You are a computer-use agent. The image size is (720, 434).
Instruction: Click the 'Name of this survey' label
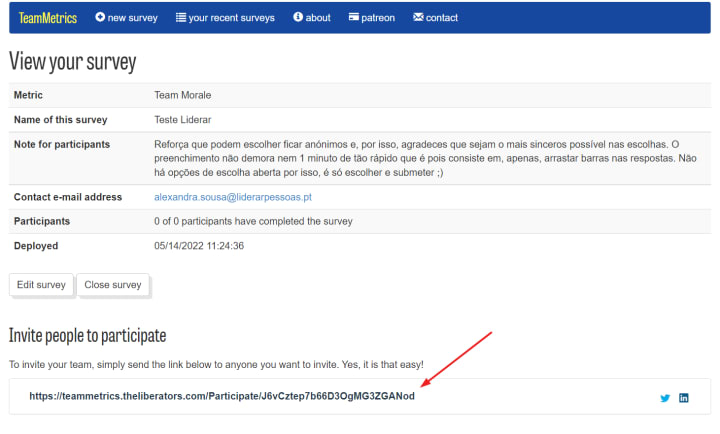[x=61, y=120]
